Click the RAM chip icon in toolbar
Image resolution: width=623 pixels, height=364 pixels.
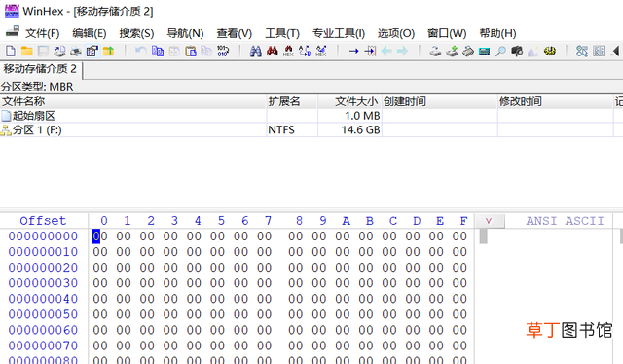(x=468, y=51)
